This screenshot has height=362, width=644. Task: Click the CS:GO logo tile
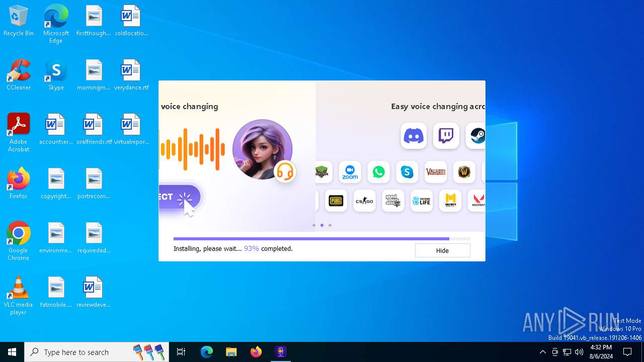click(364, 201)
